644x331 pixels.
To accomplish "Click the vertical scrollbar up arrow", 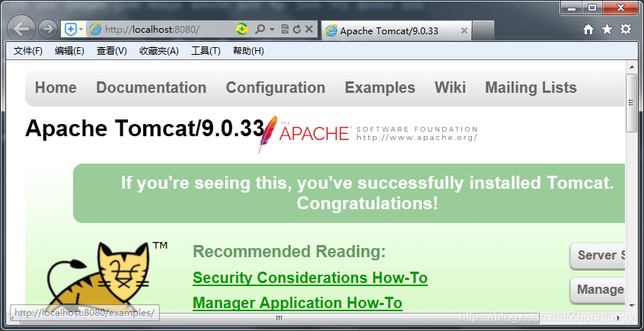I will 631,68.
